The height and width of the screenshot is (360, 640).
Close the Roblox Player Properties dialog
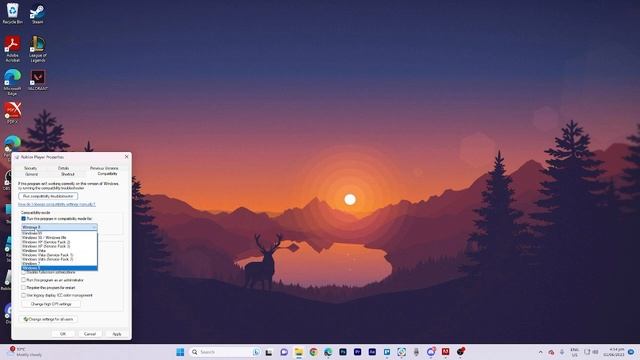click(x=127, y=157)
